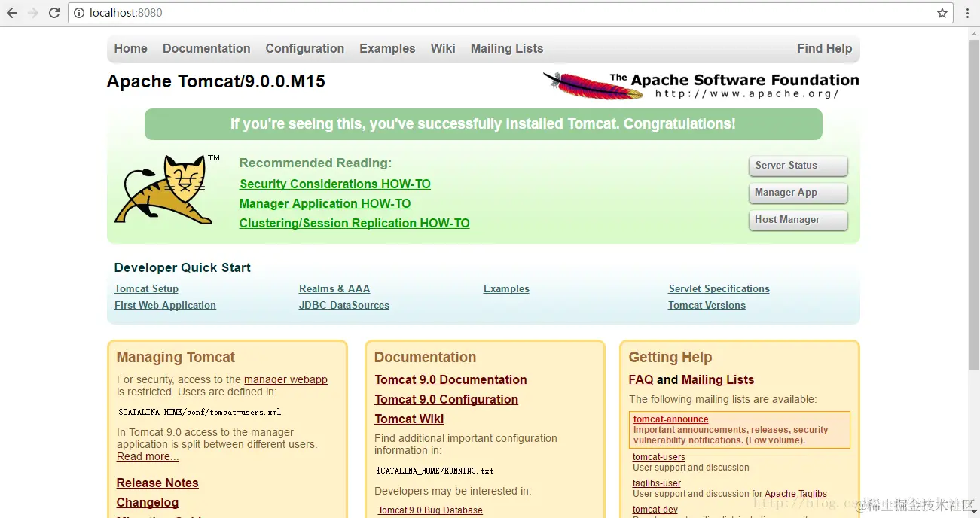Open the Tomcat Versions link
This screenshot has height=518, width=980.
707,305
